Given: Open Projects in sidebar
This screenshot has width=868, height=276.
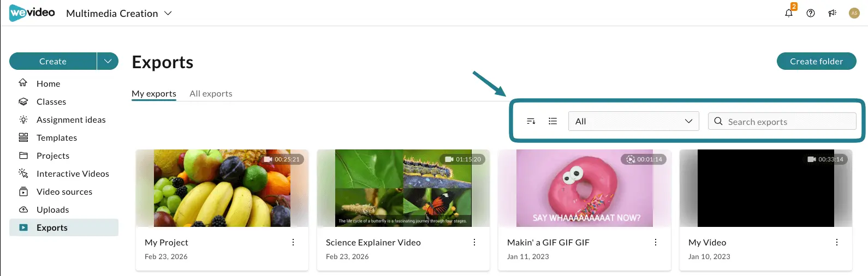Looking at the screenshot, I should point(64,155).
